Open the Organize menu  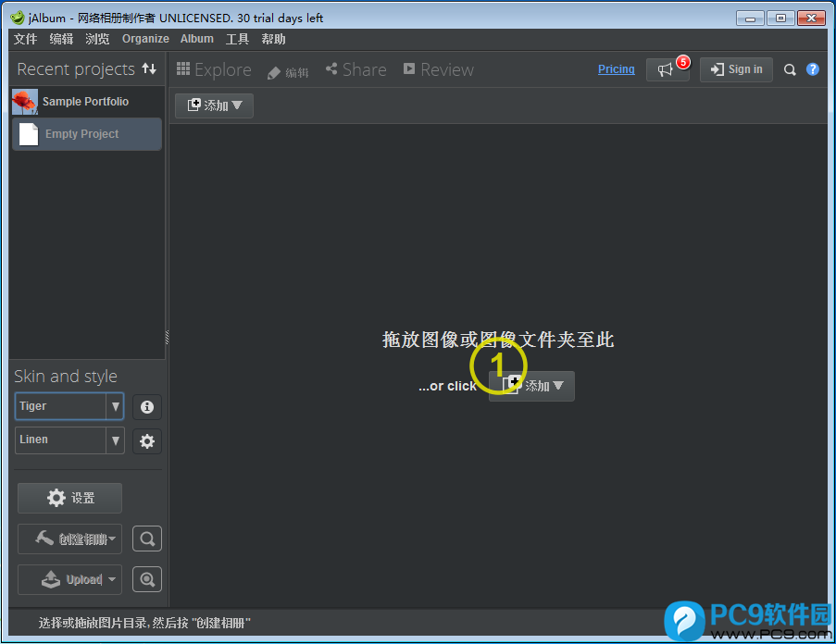[x=145, y=39]
